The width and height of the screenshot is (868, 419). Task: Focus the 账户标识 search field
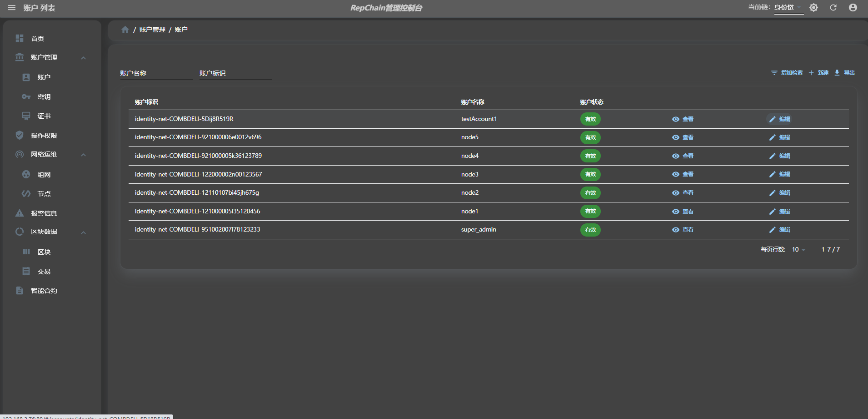point(236,73)
